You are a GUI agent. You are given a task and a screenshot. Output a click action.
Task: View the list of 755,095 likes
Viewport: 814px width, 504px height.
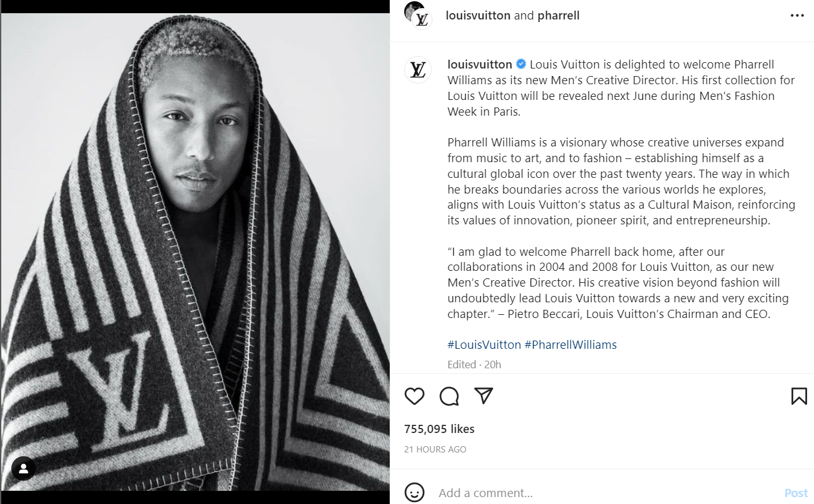tap(439, 429)
